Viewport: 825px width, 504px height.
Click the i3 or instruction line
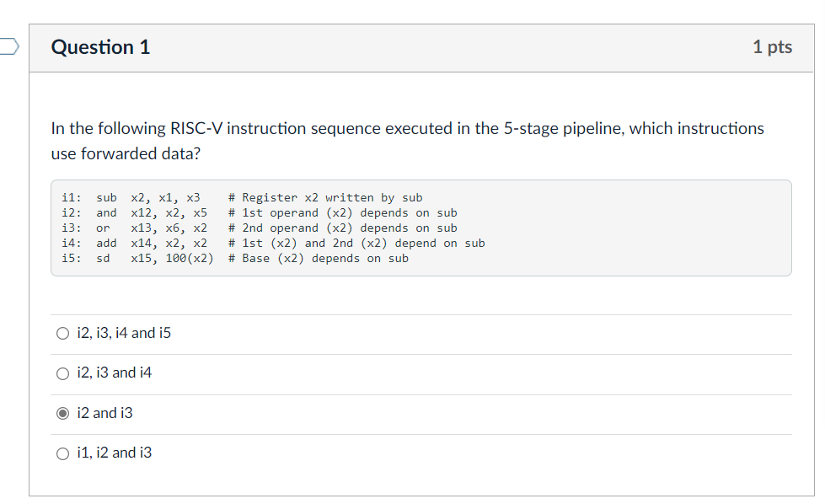click(135, 228)
